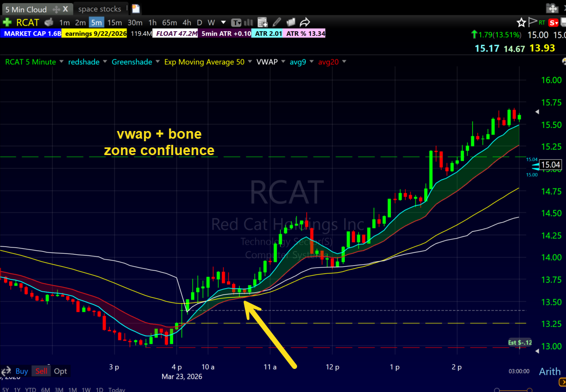Expand the Exp Moving Average 50 dropdown
566x392 pixels.
(x=204, y=62)
